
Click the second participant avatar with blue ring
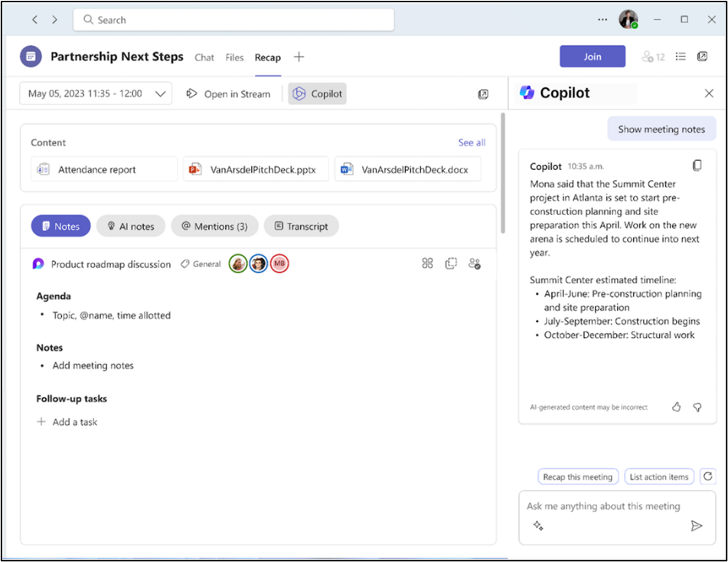[259, 263]
